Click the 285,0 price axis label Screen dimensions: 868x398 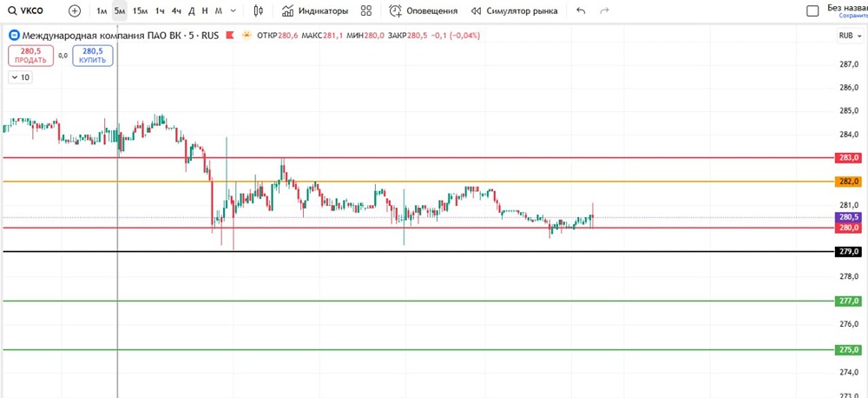coord(849,111)
